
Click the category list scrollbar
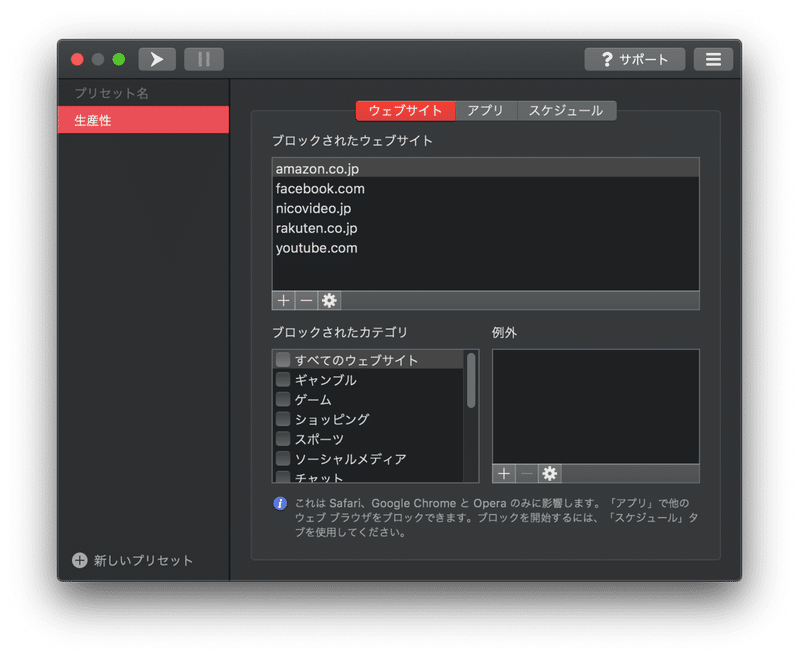pos(471,381)
